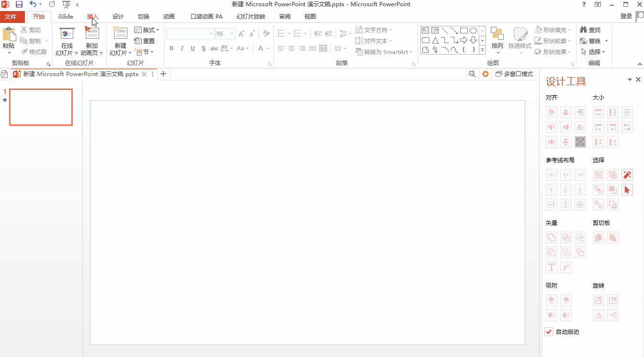
Task: Open the 设计 ribbon tab
Action: pos(118,17)
